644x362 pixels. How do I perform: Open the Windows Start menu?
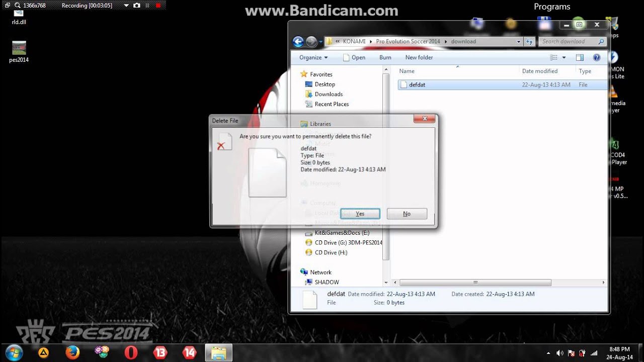pos(14,352)
